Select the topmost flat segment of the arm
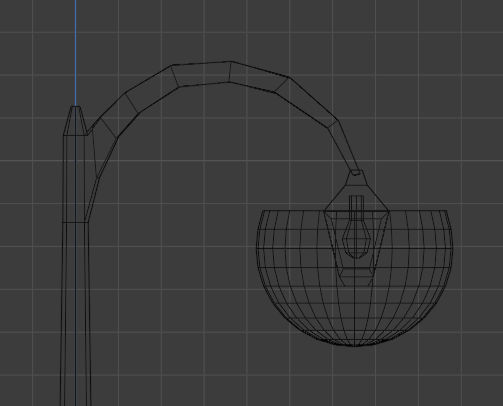 click(202, 73)
